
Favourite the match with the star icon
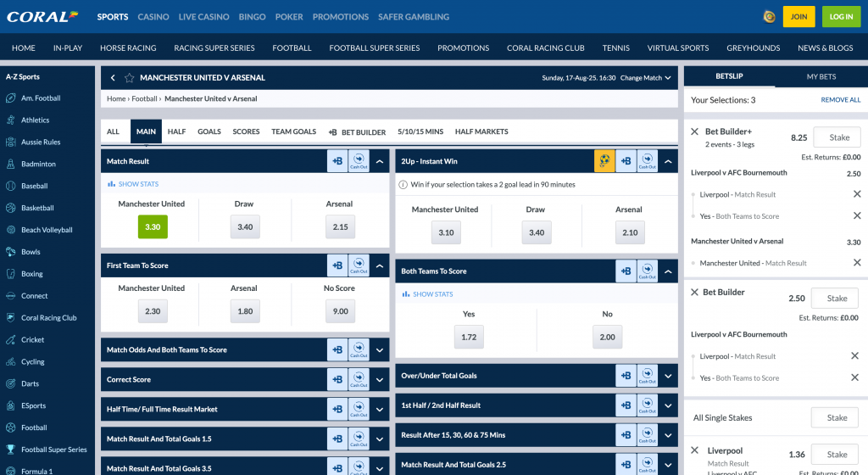tap(129, 78)
